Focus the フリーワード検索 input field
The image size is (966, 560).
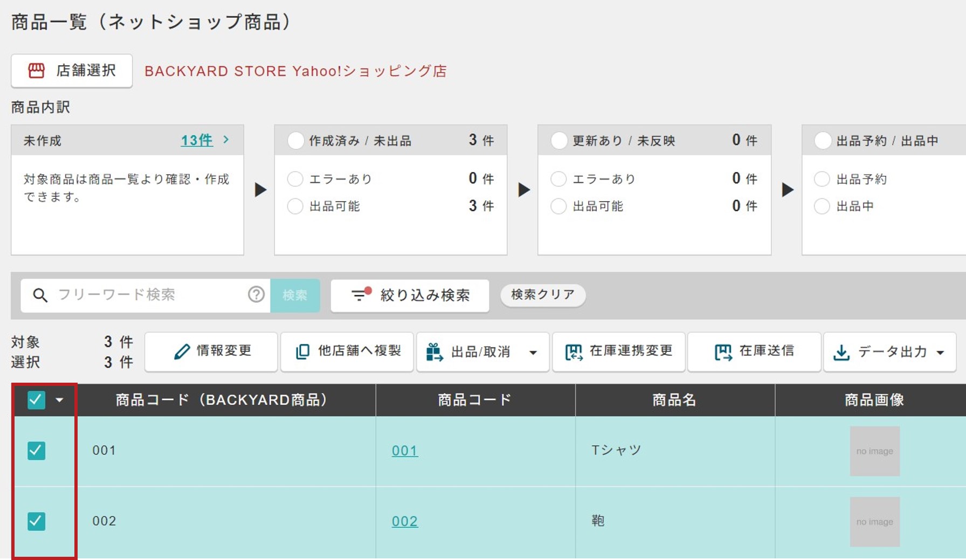pos(146,295)
